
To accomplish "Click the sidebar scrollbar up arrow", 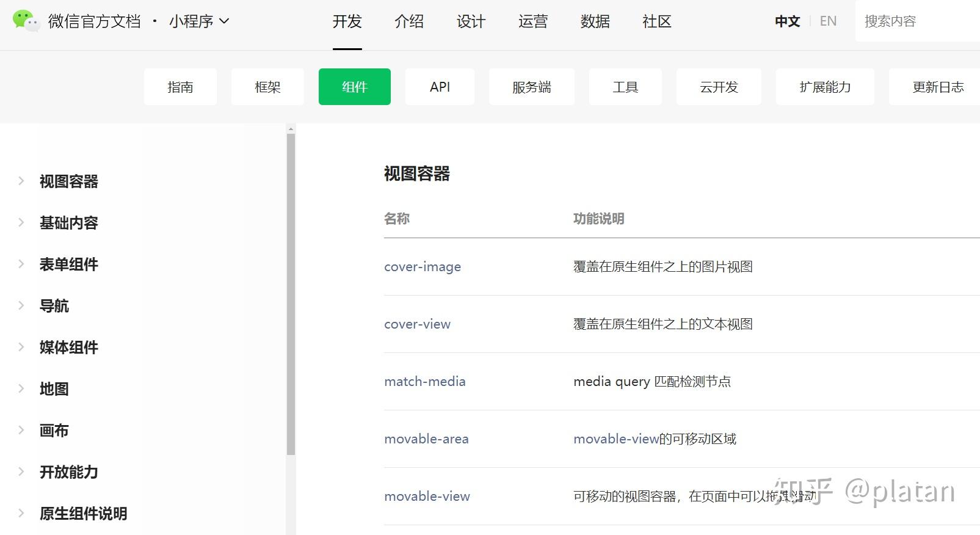I will tap(291, 129).
